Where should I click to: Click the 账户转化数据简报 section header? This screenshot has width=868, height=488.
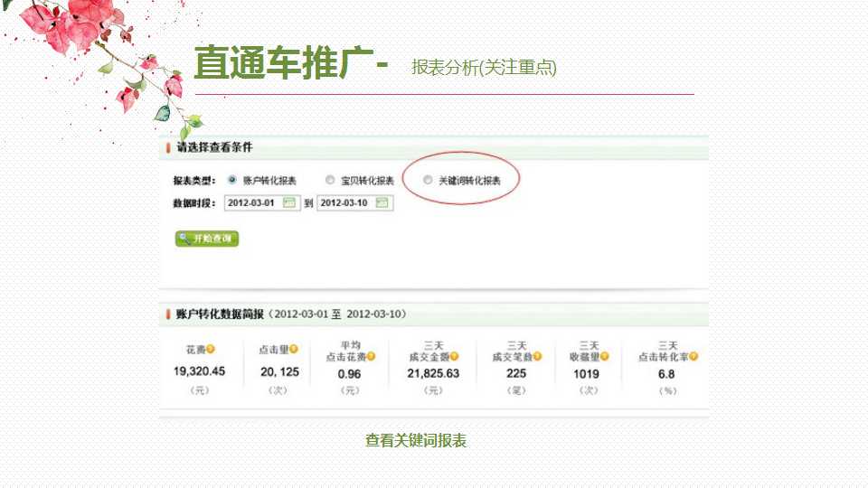[x=219, y=314]
